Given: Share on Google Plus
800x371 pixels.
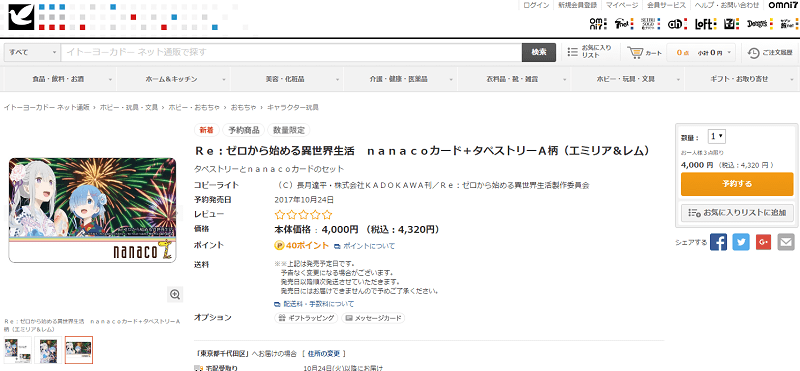Looking at the screenshot, I should pyautogui.click(x=763, y=242).
